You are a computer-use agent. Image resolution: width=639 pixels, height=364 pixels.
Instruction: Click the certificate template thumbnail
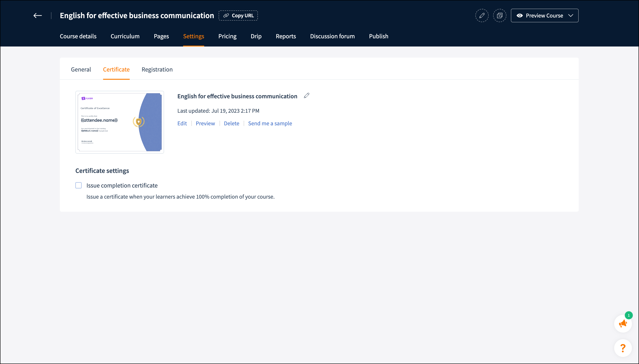[x=120, y=122]
